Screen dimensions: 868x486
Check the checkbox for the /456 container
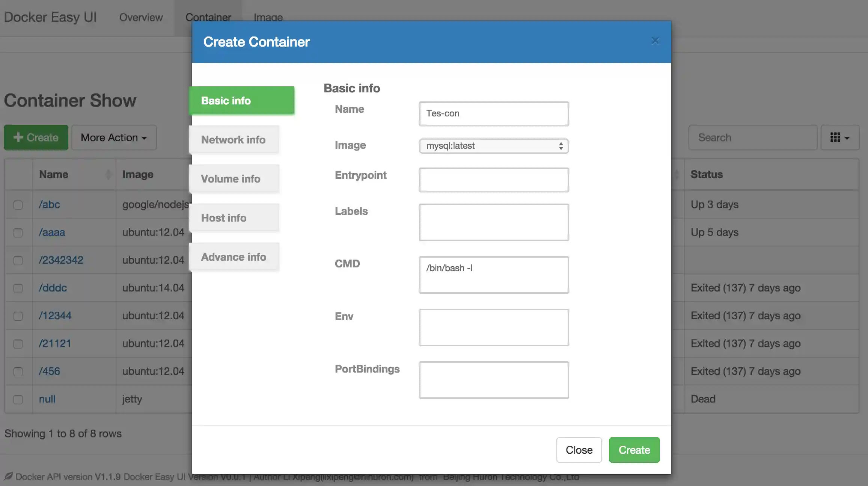(x=18, y=372)
